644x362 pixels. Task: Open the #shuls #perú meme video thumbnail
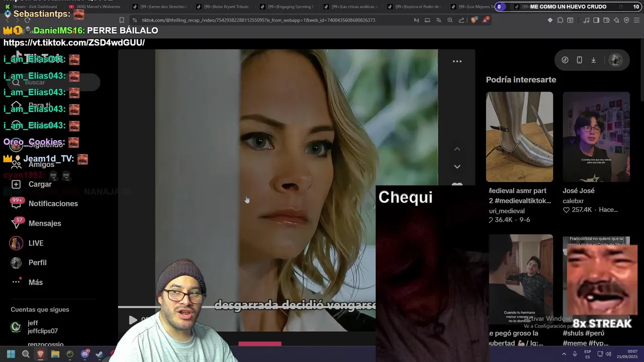pos(596,280)
